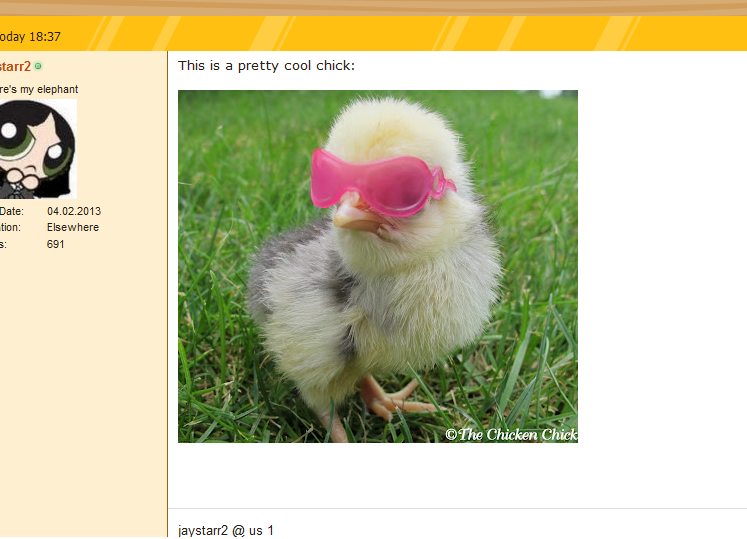This screenshot has height=539, width=747.
Task: Click the signature 'jaystarr2 @ us 1'
Action: pyautogui.click(x=225, y=530)
